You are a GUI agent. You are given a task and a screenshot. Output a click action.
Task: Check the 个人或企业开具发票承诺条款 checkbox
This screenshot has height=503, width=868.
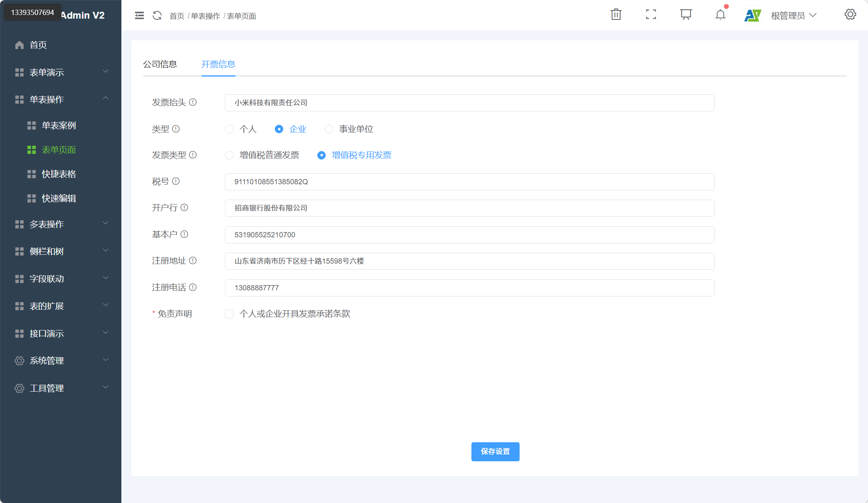[229, 314]
